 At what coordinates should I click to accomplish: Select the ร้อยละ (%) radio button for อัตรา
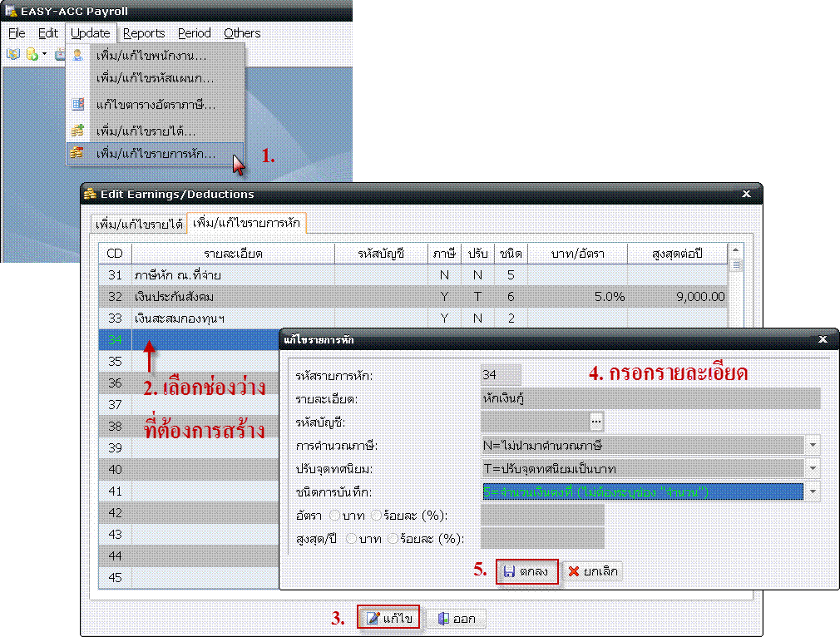coord(376,516)
